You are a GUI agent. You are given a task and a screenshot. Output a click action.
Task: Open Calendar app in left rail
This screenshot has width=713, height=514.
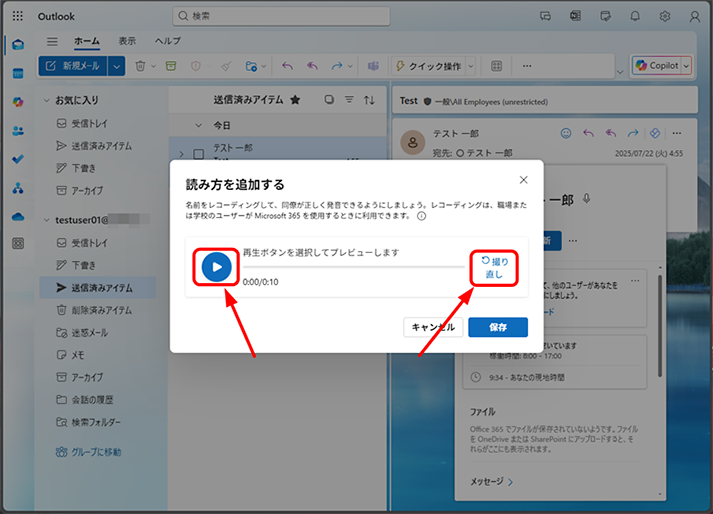(18, 73)
